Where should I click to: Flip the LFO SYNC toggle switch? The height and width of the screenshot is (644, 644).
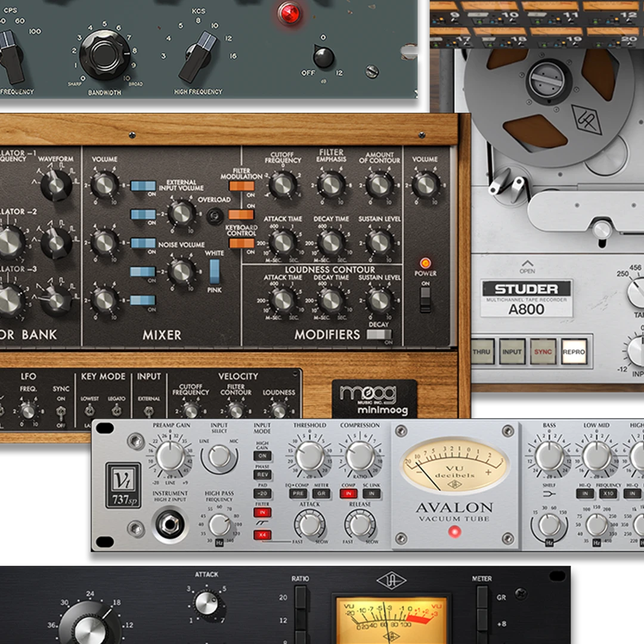click(x=61, y=412)
